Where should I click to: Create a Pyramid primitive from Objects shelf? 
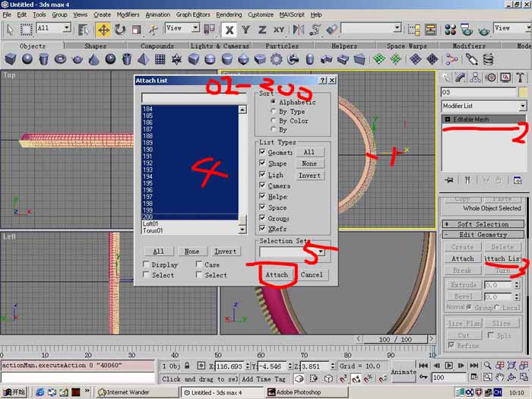143,59
